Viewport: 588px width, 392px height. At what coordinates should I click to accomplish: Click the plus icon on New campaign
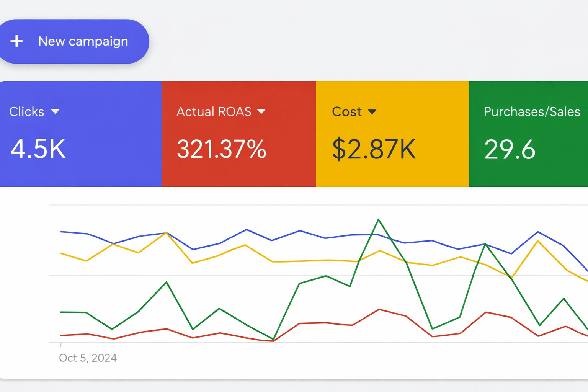(16, 41)
